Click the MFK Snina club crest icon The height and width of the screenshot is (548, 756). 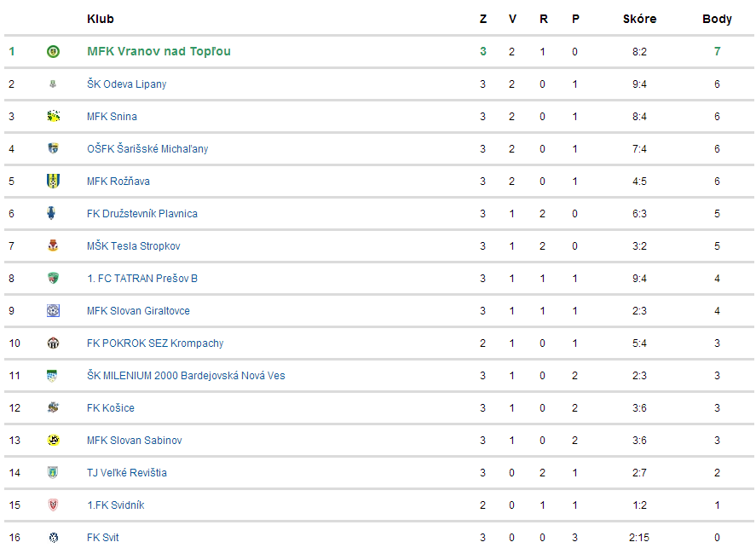(53, 117)
